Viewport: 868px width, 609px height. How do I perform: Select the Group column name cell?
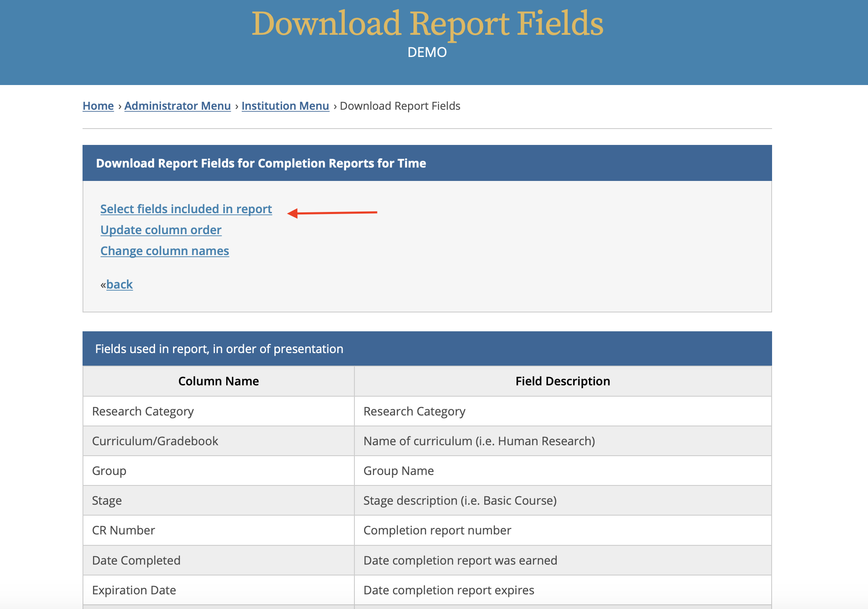219,471
